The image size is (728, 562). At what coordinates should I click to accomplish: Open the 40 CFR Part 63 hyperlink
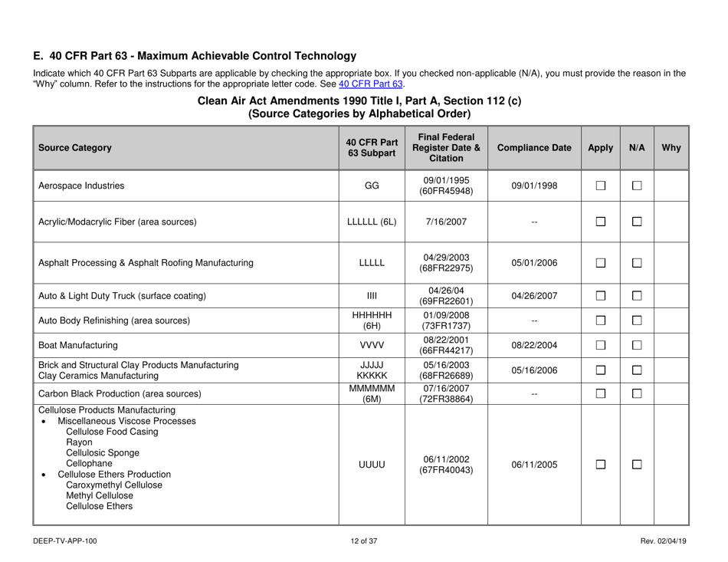pyautogui.click(x=372, y=84)
